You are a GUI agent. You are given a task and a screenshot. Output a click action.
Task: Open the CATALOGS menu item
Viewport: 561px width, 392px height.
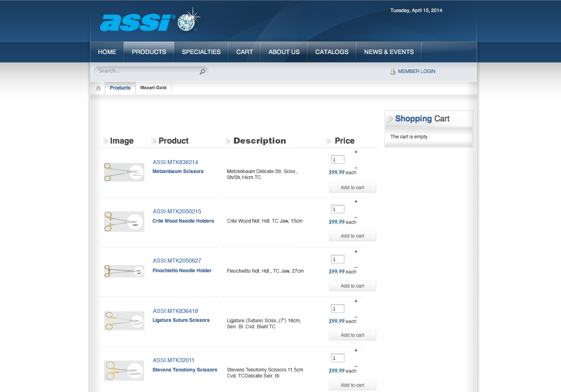point(332,52)
